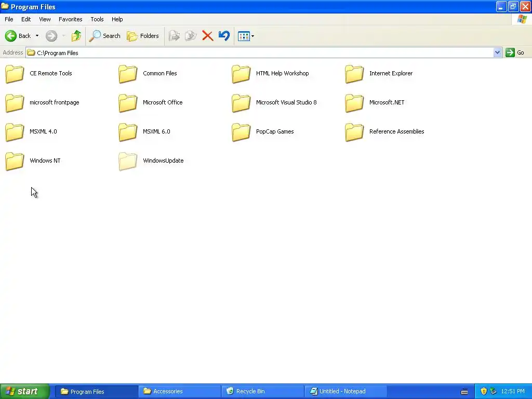Select the Windows NT folder icon
Image resolution: width=532 pixels, height=399 pixels.
[15, 161]
